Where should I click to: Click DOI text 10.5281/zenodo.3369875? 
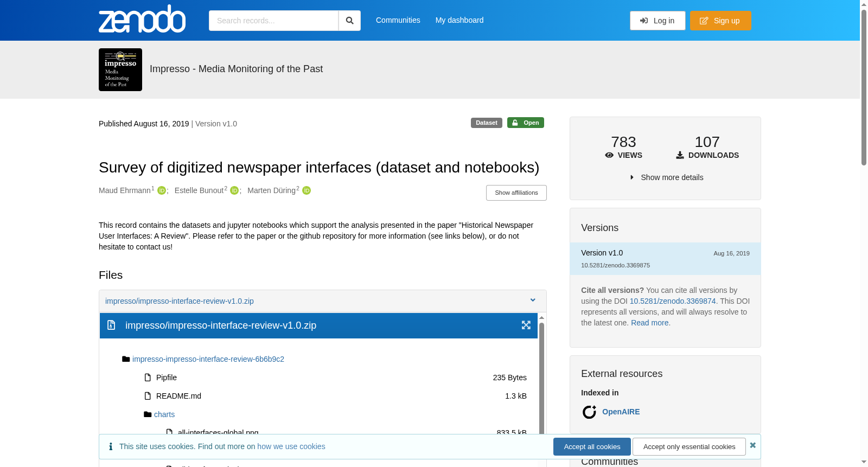[615, 265]
